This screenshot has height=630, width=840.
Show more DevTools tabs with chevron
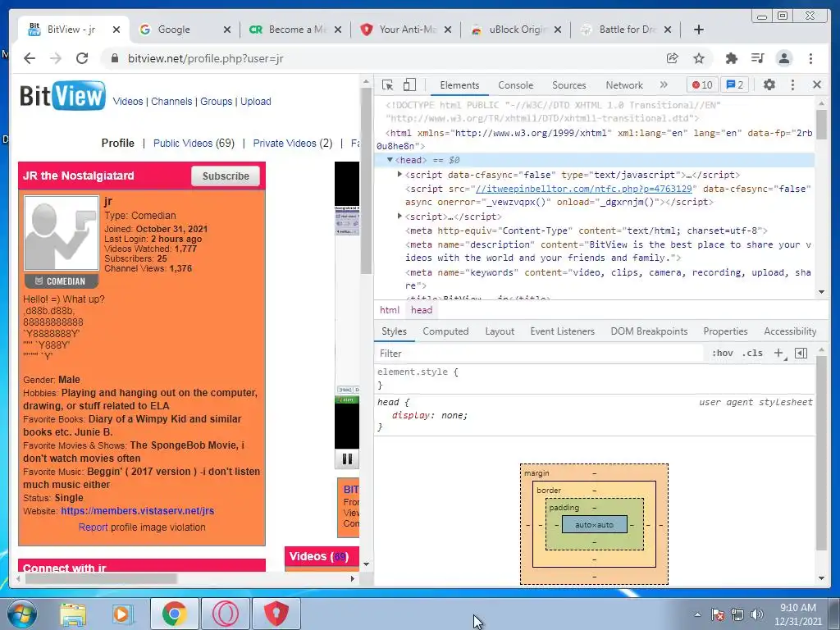point(664,84)
